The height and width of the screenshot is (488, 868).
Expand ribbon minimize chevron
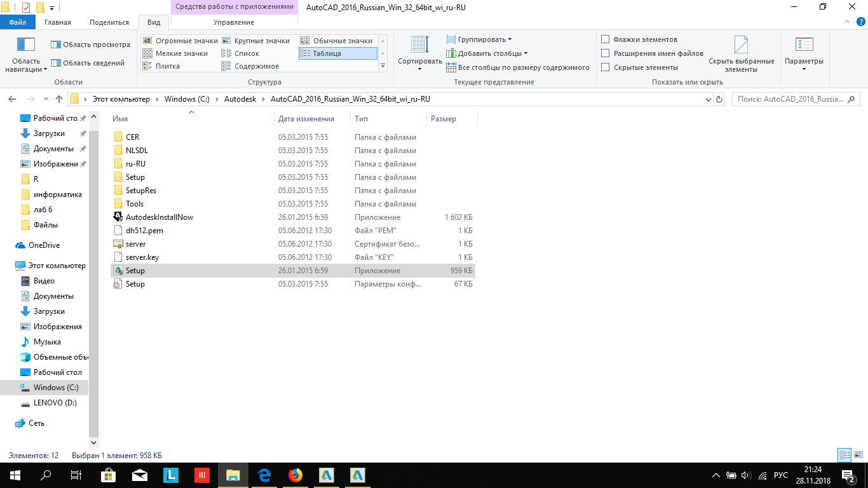[848, 22]
